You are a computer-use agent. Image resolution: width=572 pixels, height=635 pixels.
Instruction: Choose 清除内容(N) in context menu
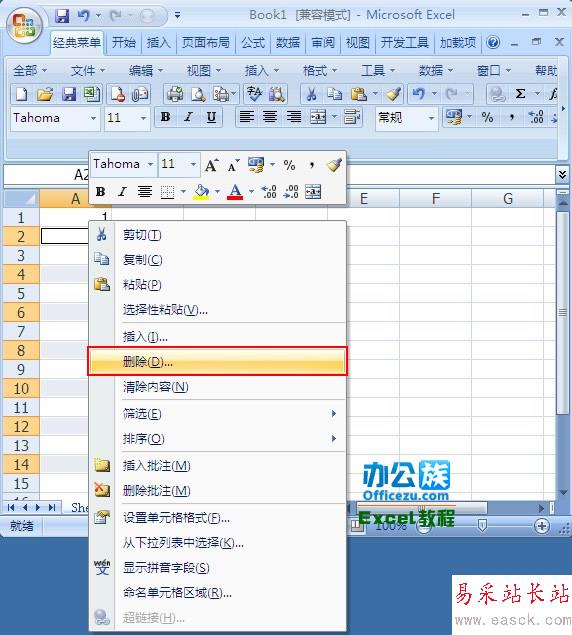217,387
